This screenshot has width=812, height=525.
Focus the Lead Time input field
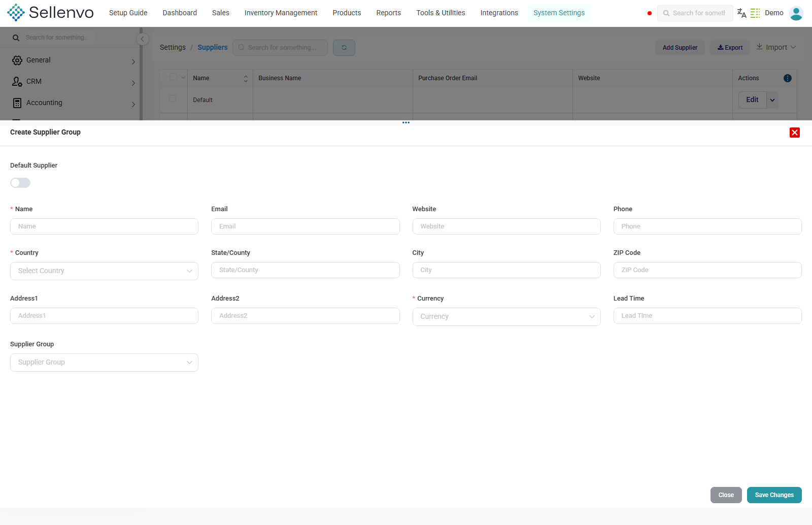[x=707, y=316]
